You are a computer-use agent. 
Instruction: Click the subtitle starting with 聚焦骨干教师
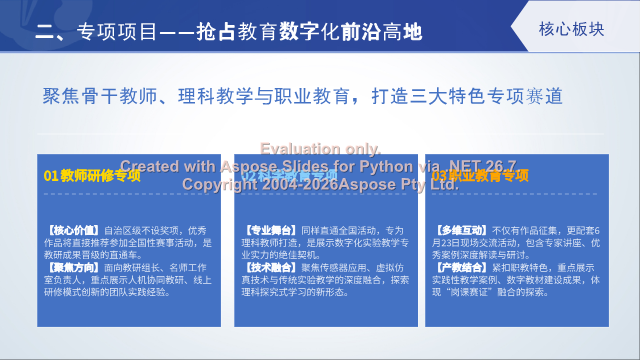pyautogui.click(x=302, y=96)
